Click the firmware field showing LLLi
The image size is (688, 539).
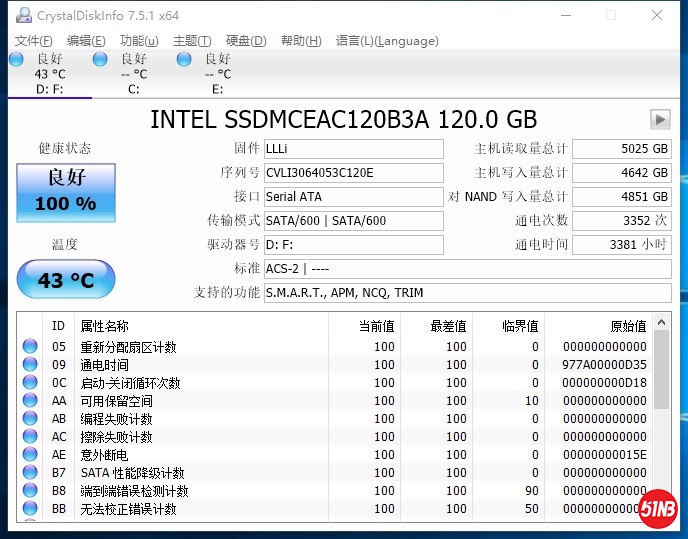point(353,149)
